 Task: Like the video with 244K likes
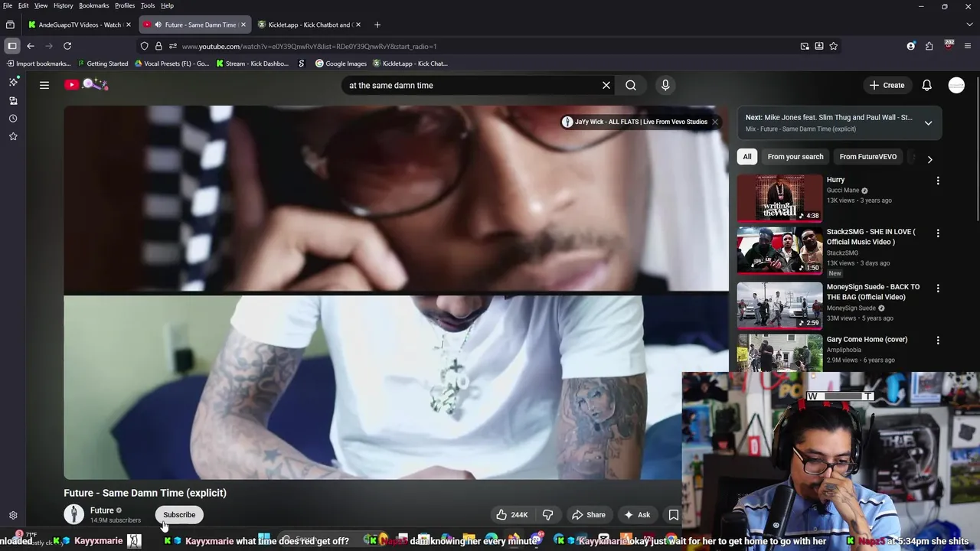[512, 515]
